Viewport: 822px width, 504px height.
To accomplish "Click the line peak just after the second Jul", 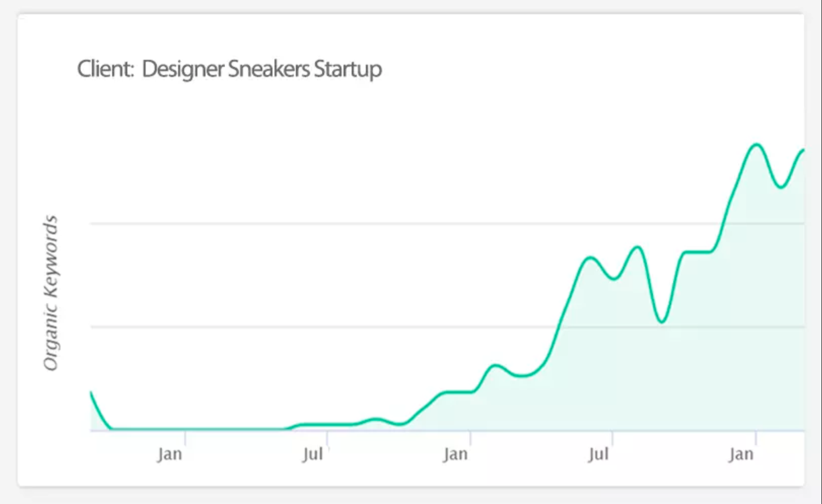I will coord(638,247).
